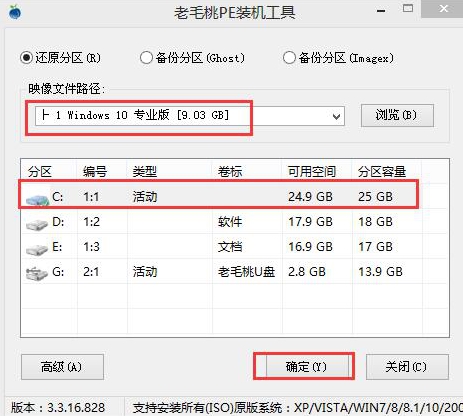
Task: Click the 可用空间 column header
Action: [x=312, y=172]
